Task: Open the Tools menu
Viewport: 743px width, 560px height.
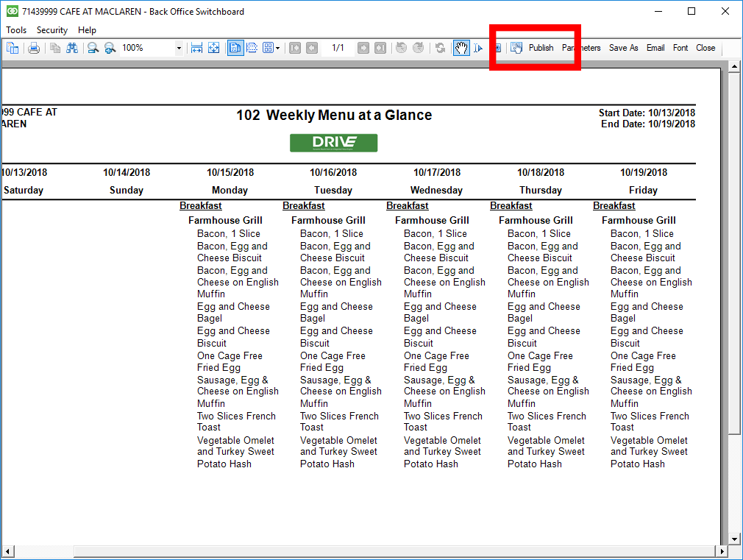Action: tap(16, 30)
